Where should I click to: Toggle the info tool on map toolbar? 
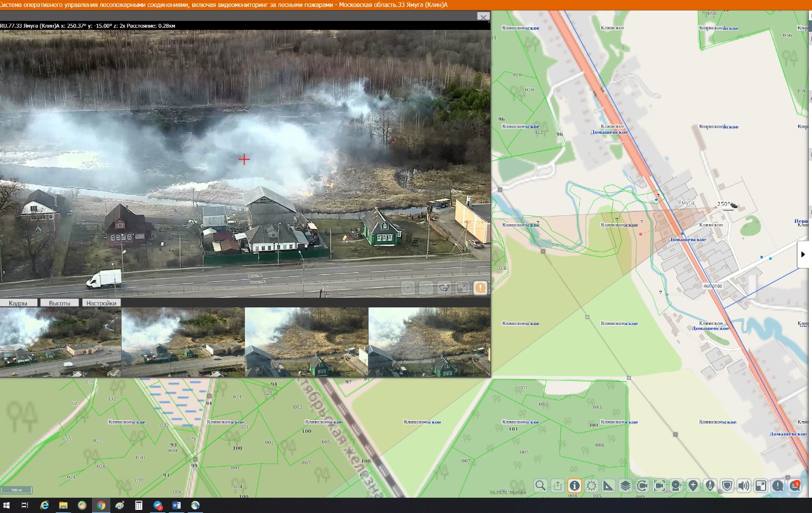pyautogui.click(x=575, y=486)
